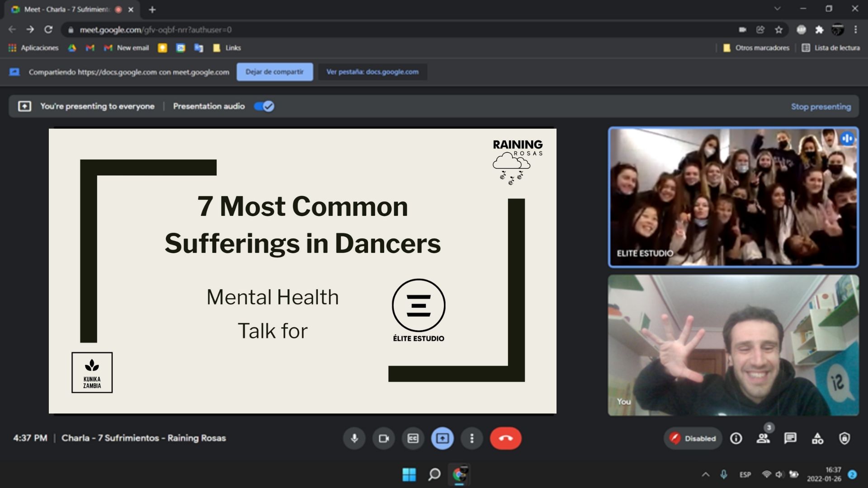Click Chrome icon in taskbar

(459, 474)
